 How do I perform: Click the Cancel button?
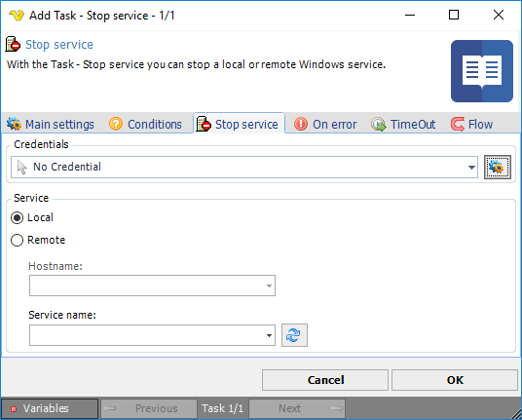[x=325, y=380]
